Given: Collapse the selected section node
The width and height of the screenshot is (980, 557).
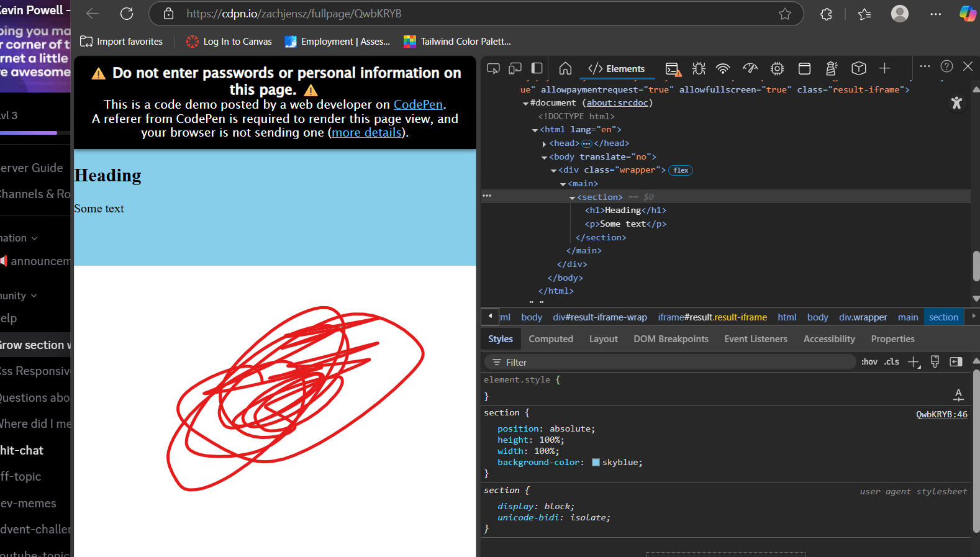Looking at the screenshot, I should pyautogui.click(x=572, y=198).
